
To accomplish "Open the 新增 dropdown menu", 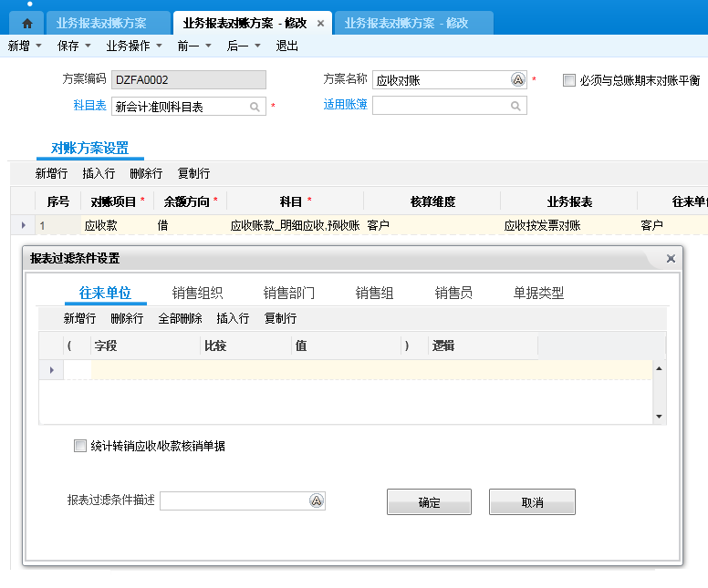I will click(25, 46).
